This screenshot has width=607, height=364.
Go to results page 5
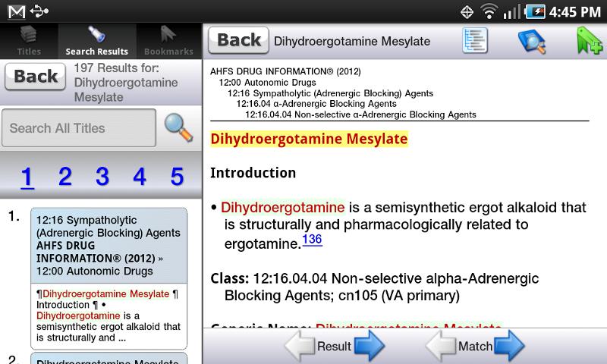(177, 177)
